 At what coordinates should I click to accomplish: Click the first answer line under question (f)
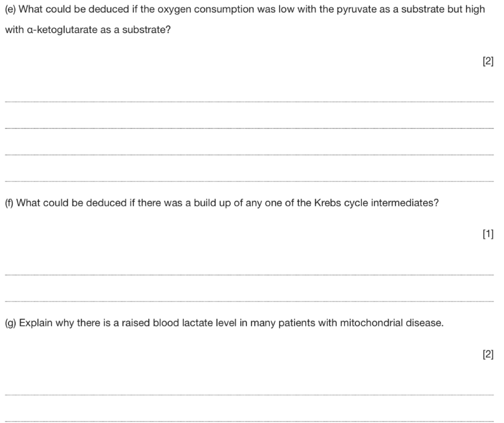pos(248,275)
